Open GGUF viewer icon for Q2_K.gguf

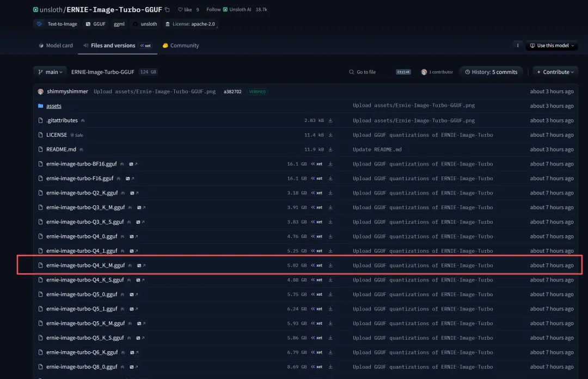134,193
